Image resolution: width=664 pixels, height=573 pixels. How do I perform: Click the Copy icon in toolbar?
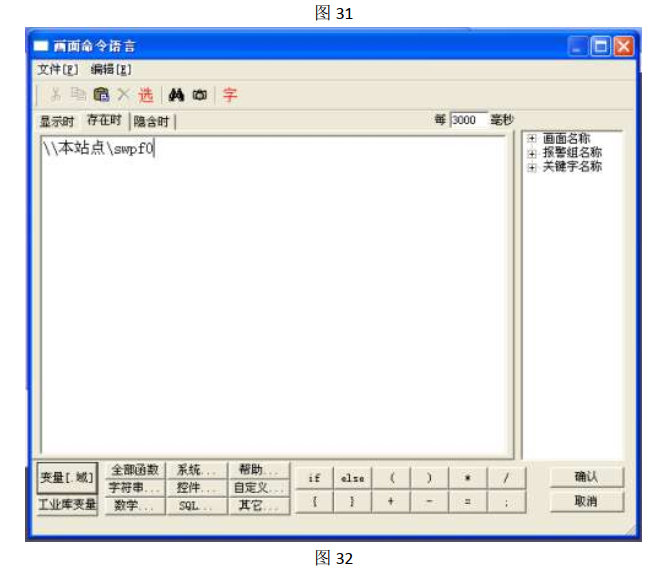78,95
